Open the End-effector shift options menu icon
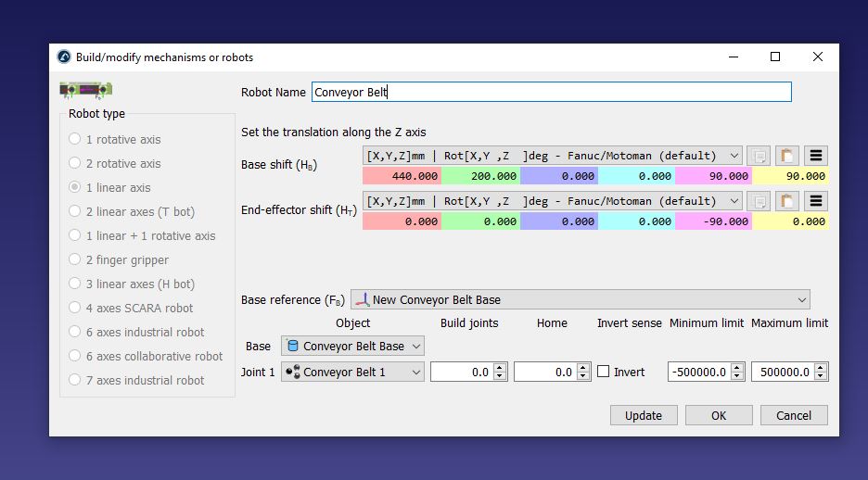Image resolution: width=868 pixels, height=480 pixels. pyautogui.click(x=816, y=201)
